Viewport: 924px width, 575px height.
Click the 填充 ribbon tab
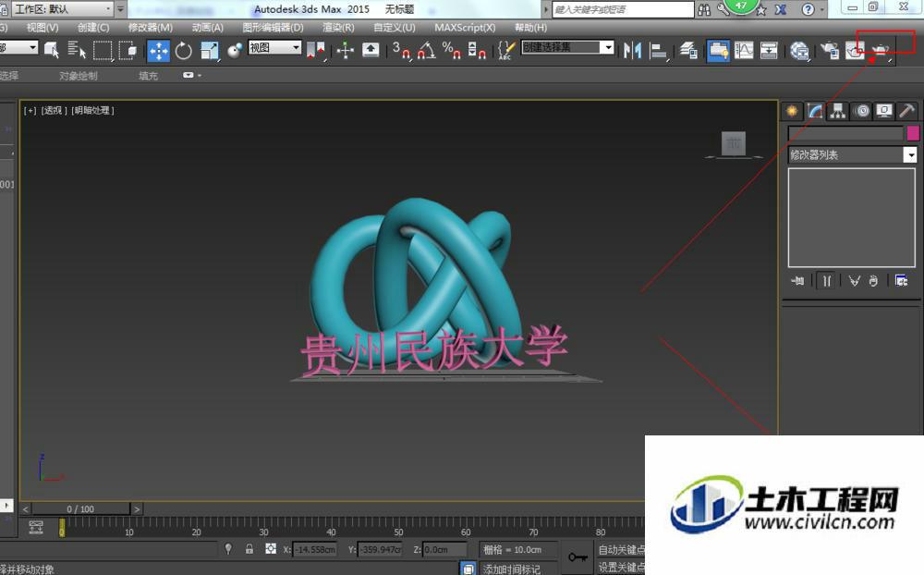point(149,76)
